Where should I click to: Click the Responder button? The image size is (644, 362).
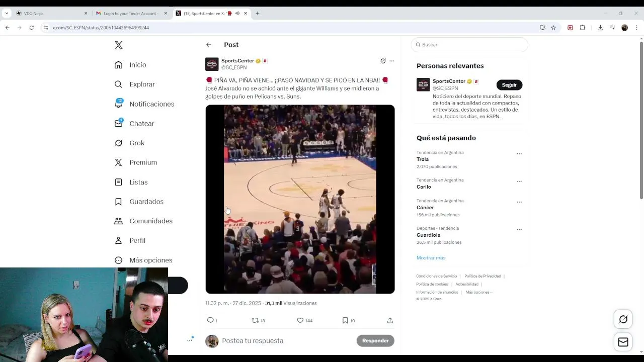[x=375, y=341]
